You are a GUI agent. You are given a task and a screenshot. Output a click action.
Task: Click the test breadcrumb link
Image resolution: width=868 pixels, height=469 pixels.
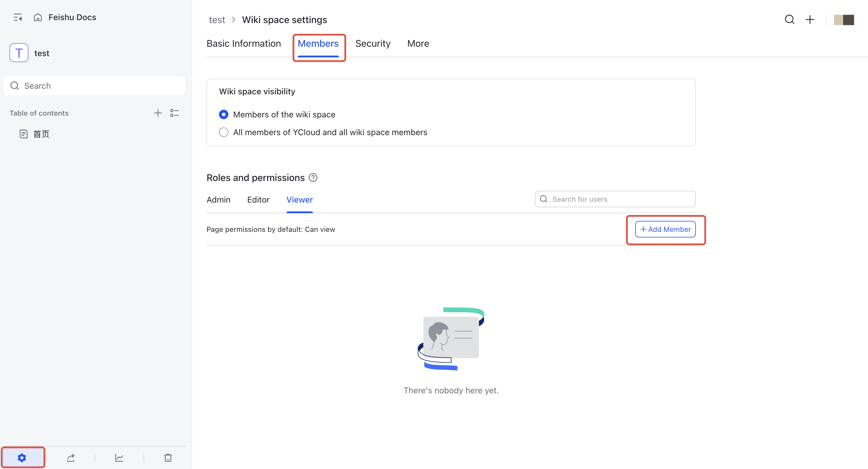tap(217, 20)
